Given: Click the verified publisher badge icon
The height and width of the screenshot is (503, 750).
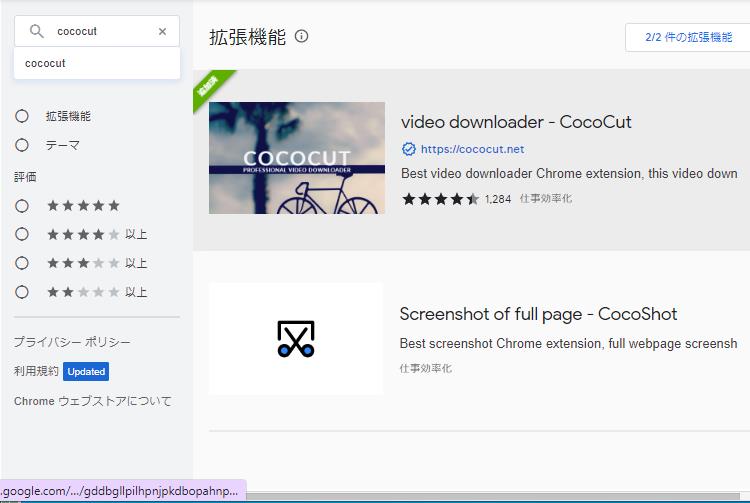Looking at the screenshot, I should pos(408,149).
